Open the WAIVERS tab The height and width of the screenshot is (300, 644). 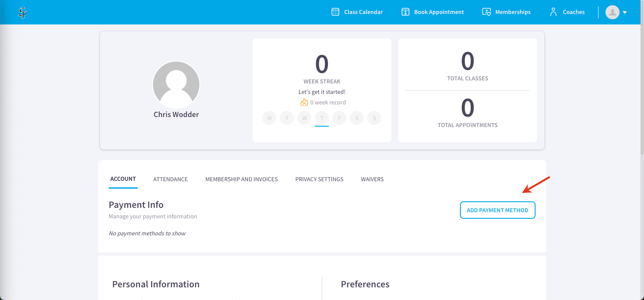pos(372,179)
